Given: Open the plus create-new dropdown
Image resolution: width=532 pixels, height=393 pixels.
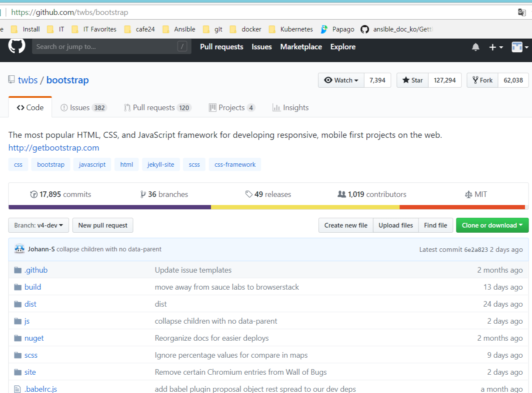Looking at the screenshot, I should [496, 47].
